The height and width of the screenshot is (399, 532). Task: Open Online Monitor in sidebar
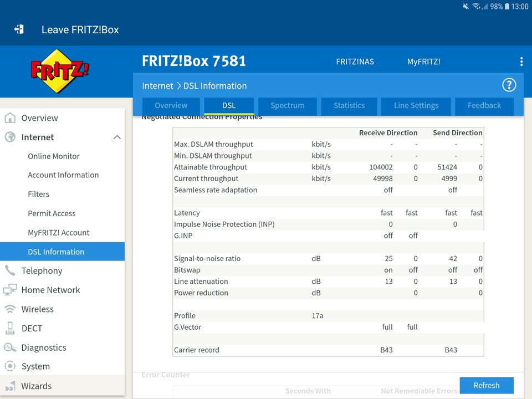tap(54, 156)
